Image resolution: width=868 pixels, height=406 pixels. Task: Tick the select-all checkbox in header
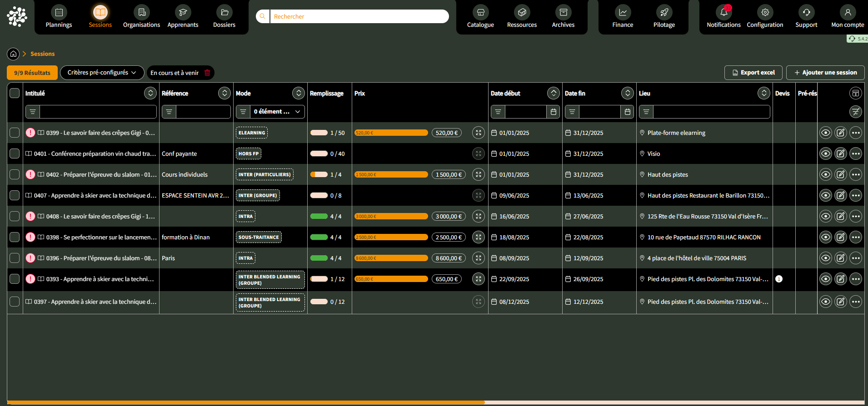[15, 94]
